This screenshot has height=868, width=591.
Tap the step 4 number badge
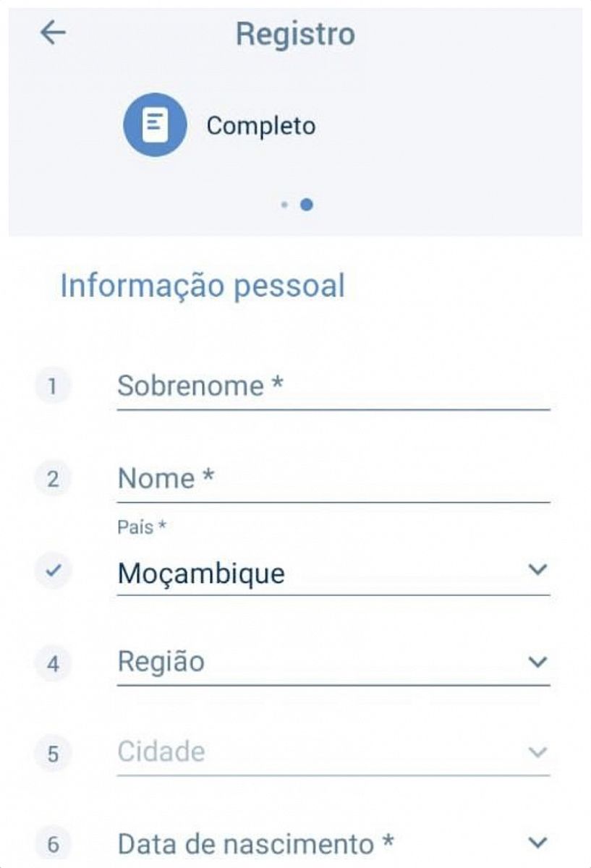point(52,663)
